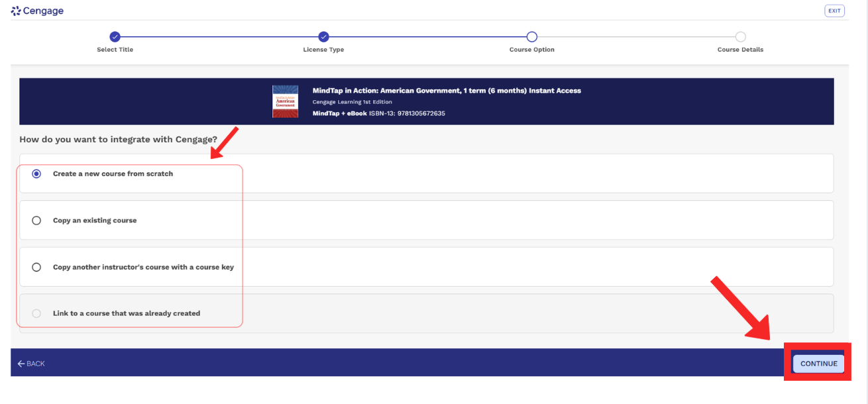Click the Cengage logo

pyautogui.click(x=37, y=10)
